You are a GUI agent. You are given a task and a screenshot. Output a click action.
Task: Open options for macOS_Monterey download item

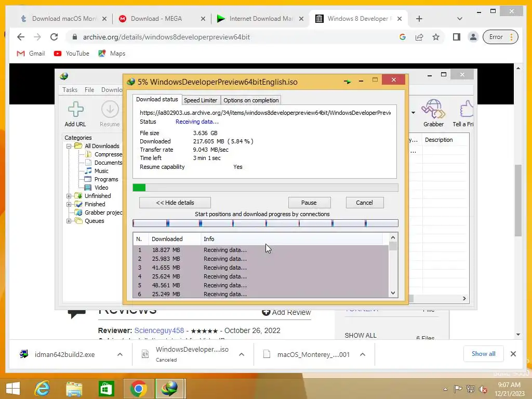[362, 354]
